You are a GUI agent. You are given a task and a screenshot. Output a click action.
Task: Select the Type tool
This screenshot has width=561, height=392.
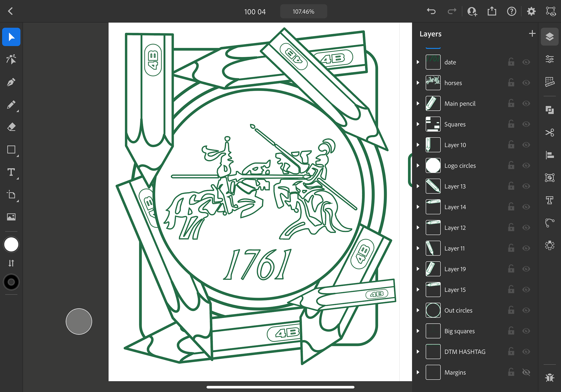coord(11,172)
